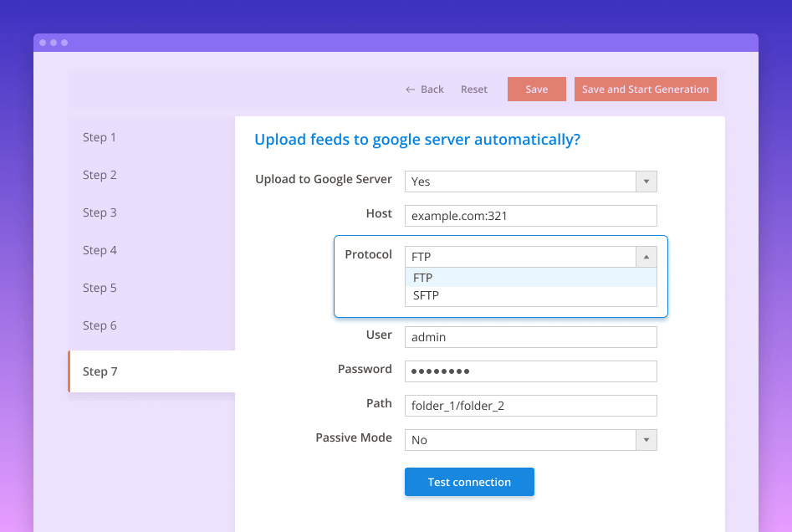
Task: Click the Save button
Action: click(x=536, y=89)
